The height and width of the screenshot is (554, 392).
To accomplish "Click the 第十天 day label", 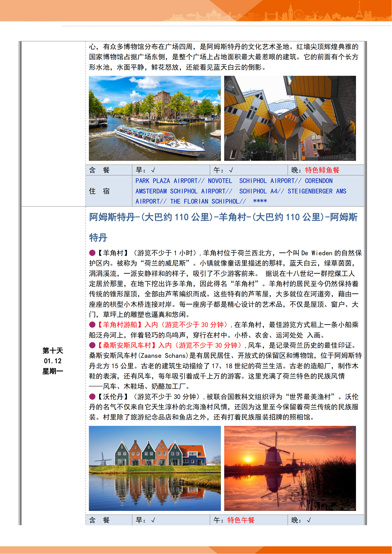I will (53, 351).
